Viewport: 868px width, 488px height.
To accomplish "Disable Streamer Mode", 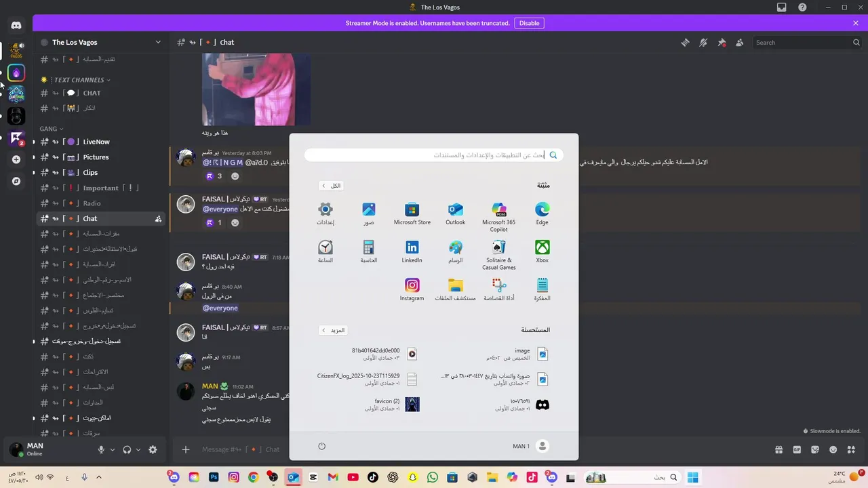I will click(x=529, y=23).
